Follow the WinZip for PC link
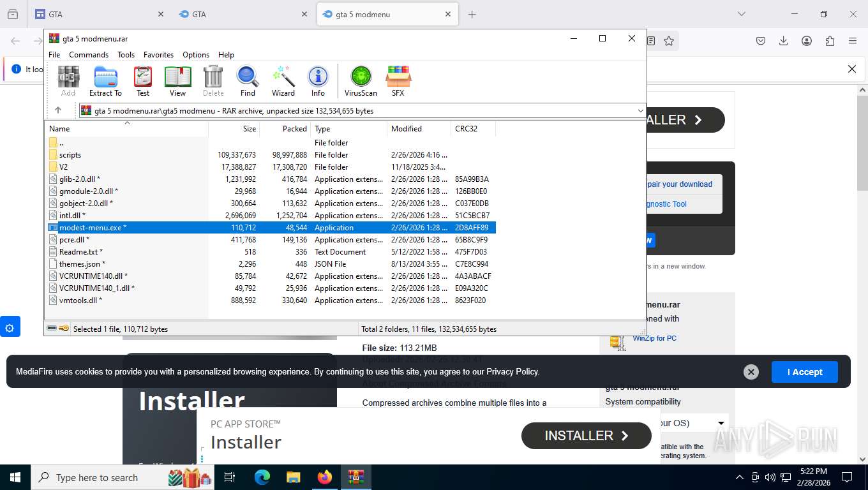This screenshot has width=868, height=490. click(654, 338)
